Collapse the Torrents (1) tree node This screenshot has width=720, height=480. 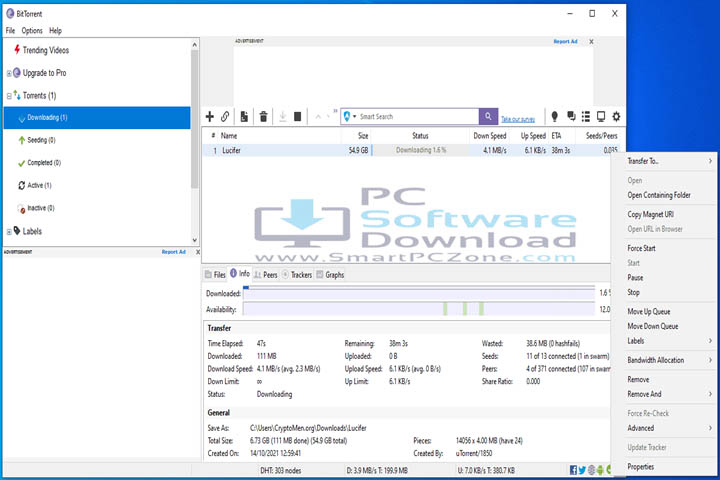click(9, 96)
